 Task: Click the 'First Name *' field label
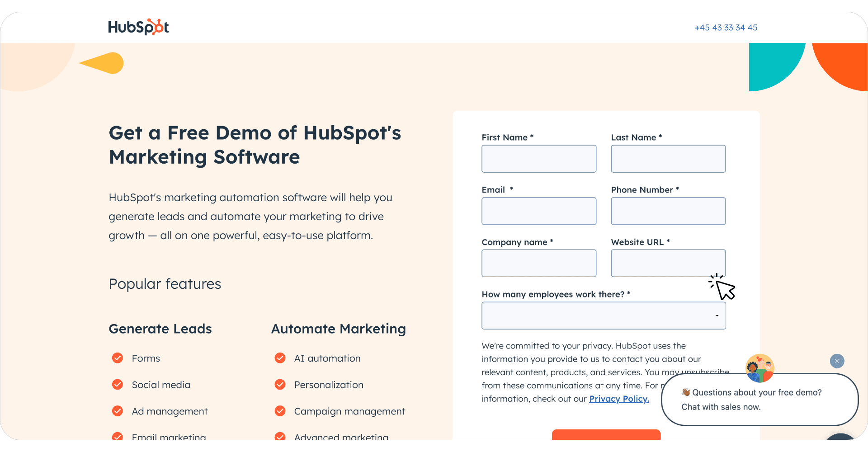tap(508, 137)
